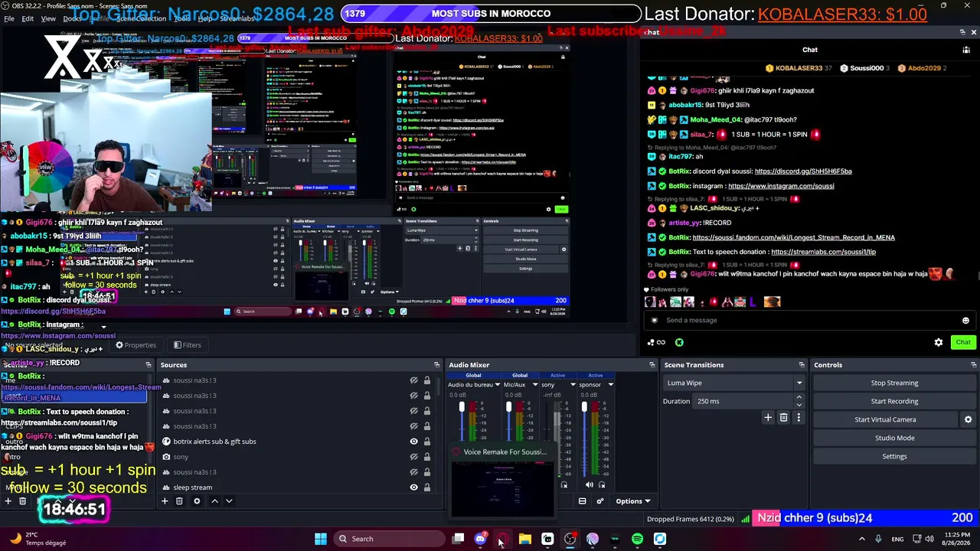
Task: Move the source down with the down arrow
Action: pyautogui.click(x=229, y=501)
